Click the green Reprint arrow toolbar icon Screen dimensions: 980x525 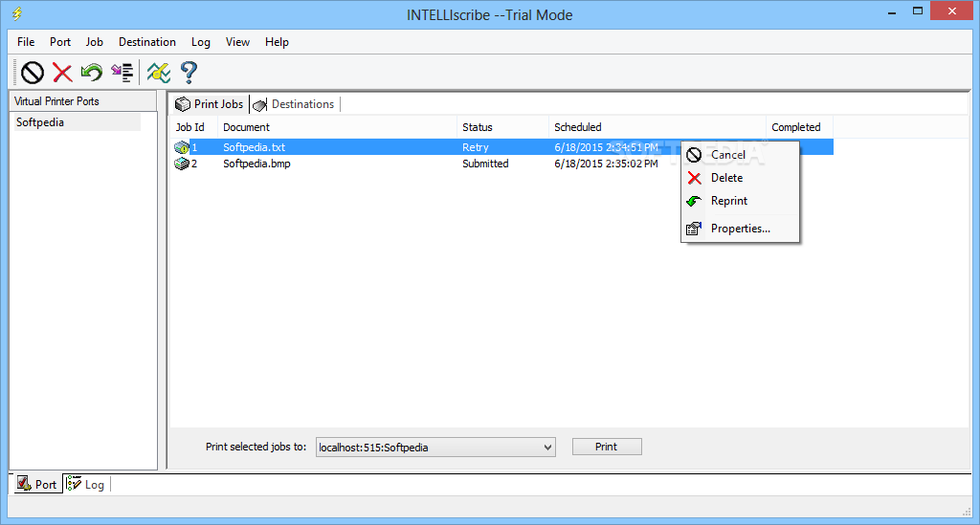(92, 73)
